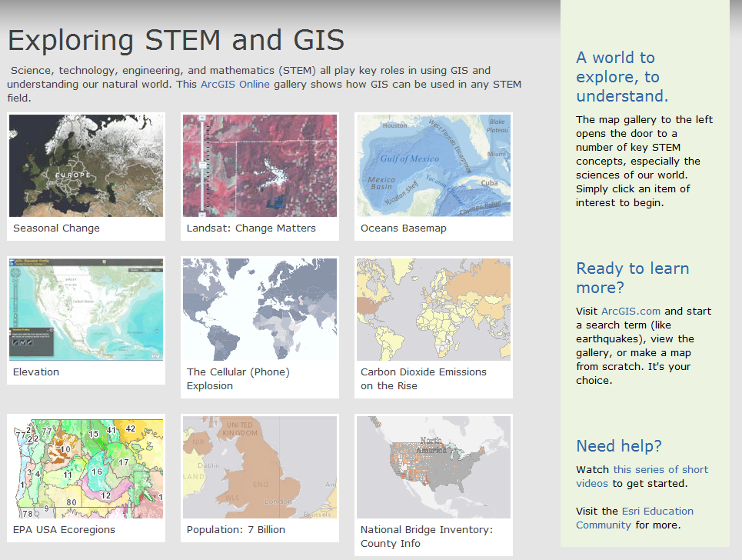Open the Carbon Dioxide Emissions map thumbnail

(x=434, y=309)
